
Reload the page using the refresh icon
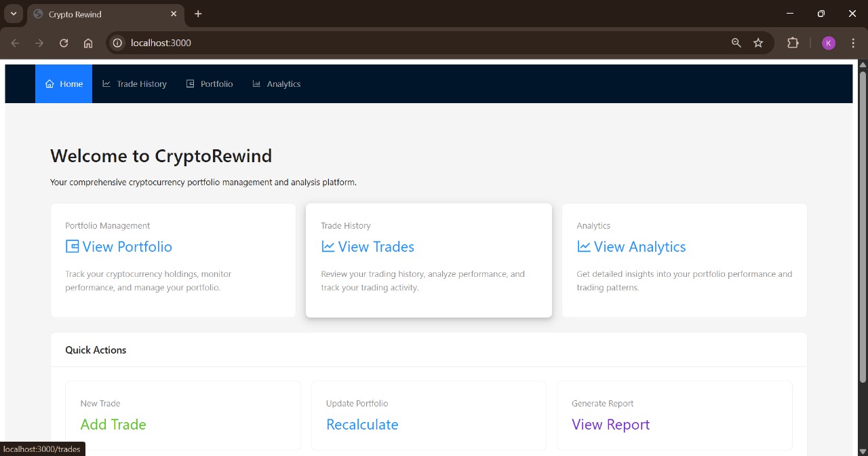[x=64, y=43]
